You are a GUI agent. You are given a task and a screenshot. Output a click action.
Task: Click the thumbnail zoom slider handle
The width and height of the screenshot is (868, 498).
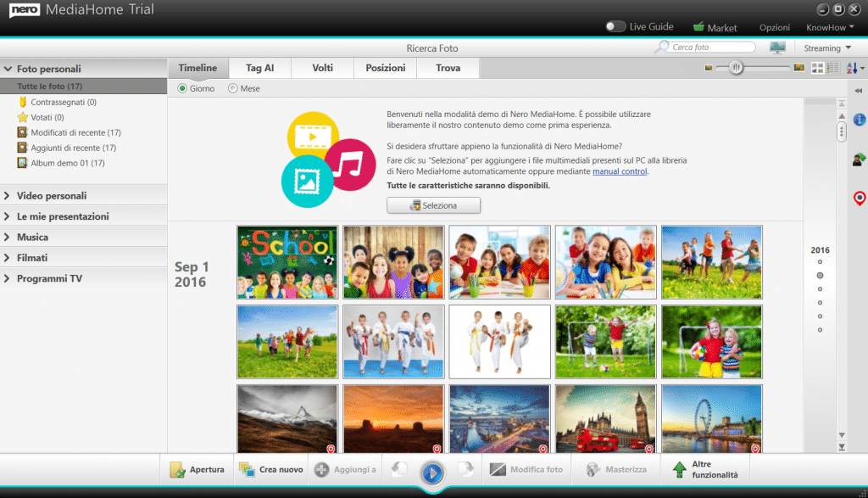pos(736,68)
